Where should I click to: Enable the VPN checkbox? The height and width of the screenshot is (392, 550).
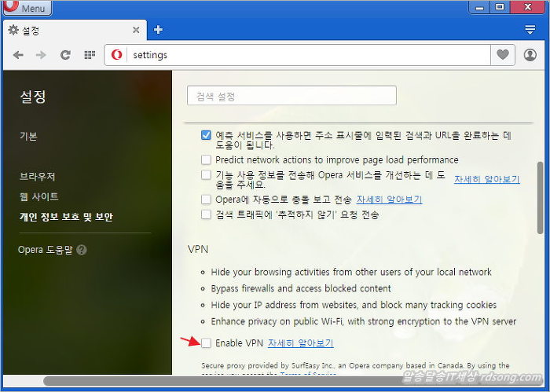pos(206,343)
